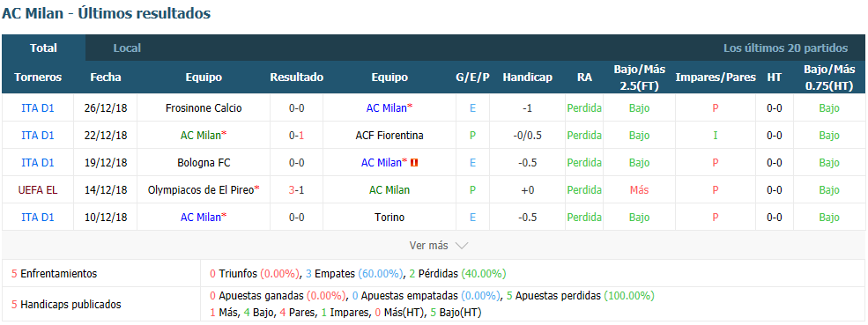This screenshot has height=325, width=868.
Task: Open UEFA EL tournament link
Action: 38,190
